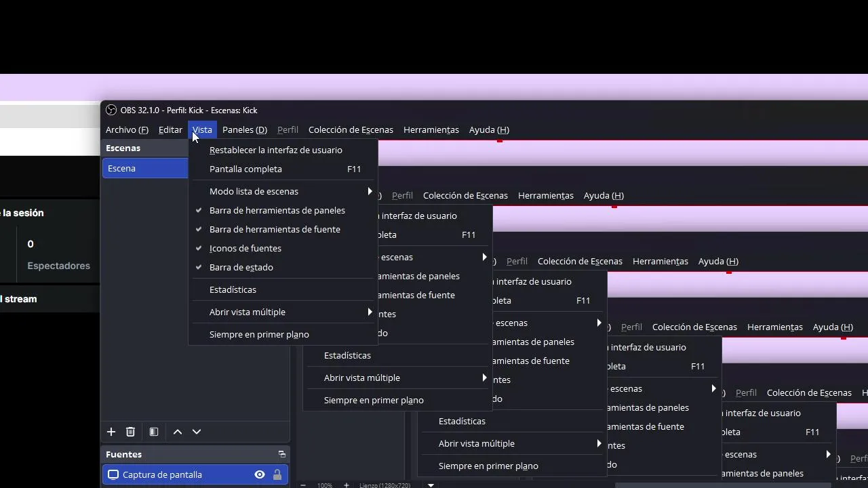Expand Modo lista de escenas submenu
The width and height of the screenshot is (868, 488).
(x=283, y=191)
